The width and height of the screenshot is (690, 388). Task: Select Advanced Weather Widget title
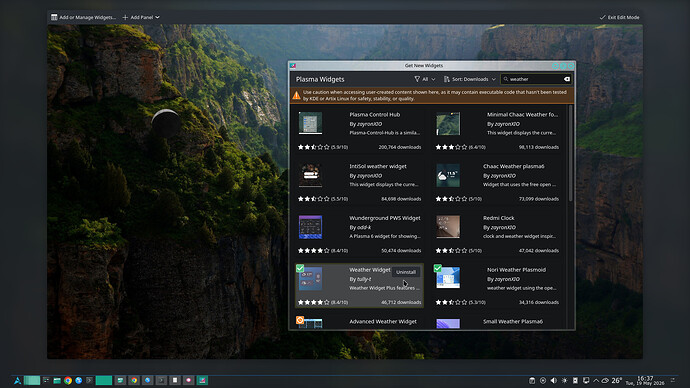point(383,322)
